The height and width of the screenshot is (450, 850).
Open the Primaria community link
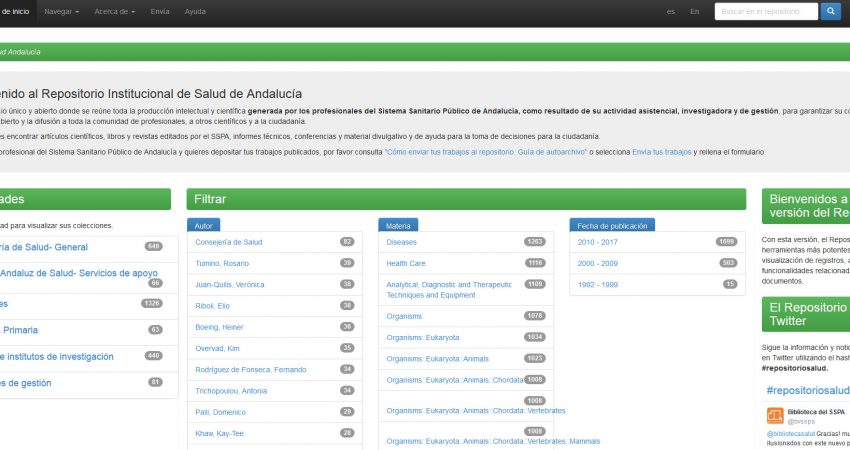click(19, 330)
